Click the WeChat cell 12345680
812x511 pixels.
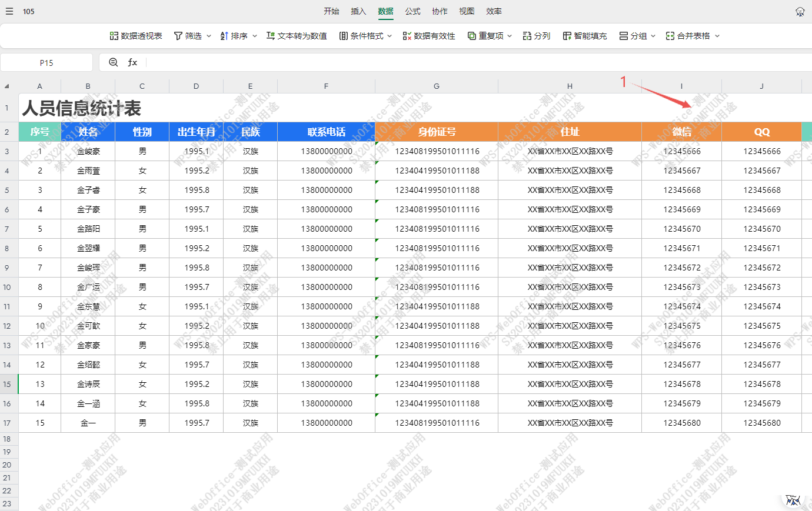point(681,423)
